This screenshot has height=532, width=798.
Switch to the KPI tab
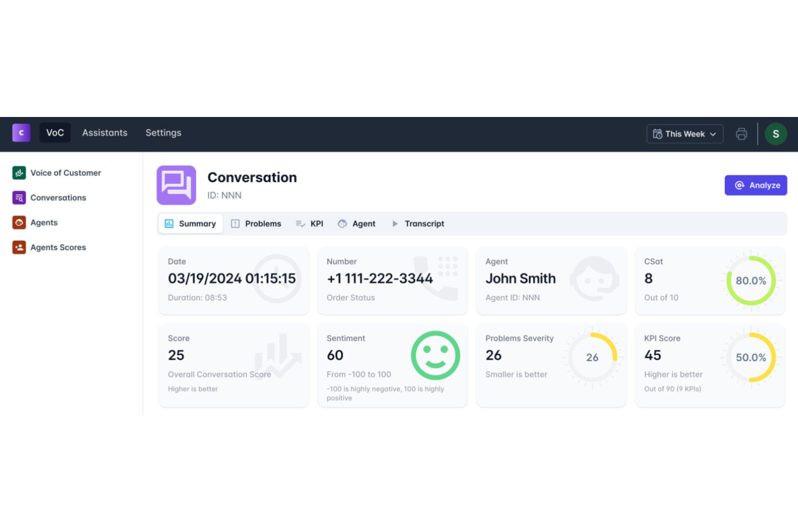click(x=309, y=223)
